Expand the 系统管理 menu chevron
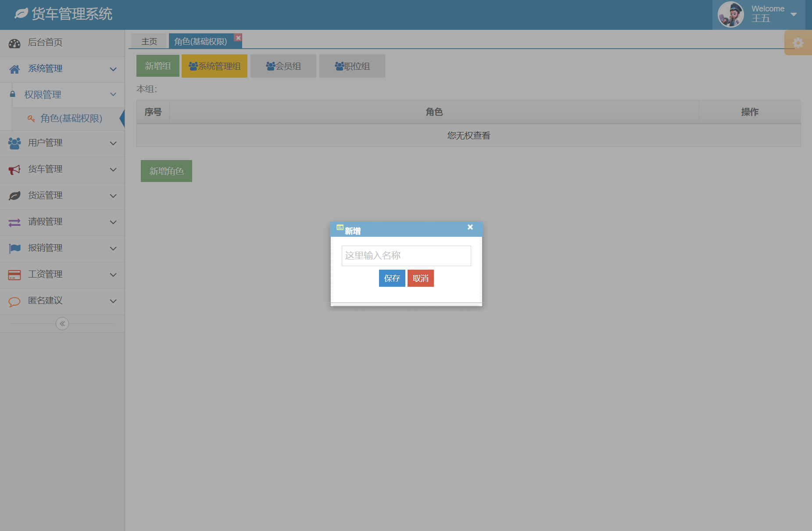 pos(113,69)
